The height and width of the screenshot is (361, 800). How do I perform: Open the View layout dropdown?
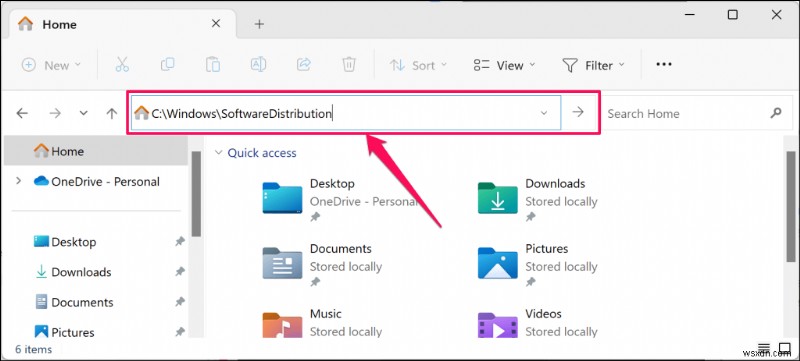pos(505,65)
